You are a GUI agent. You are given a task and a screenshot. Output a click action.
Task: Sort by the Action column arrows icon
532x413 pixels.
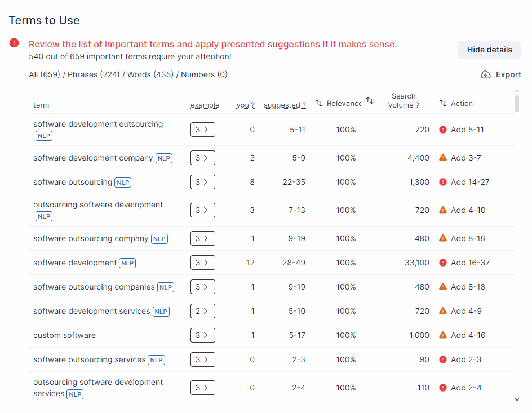point(443,103)
